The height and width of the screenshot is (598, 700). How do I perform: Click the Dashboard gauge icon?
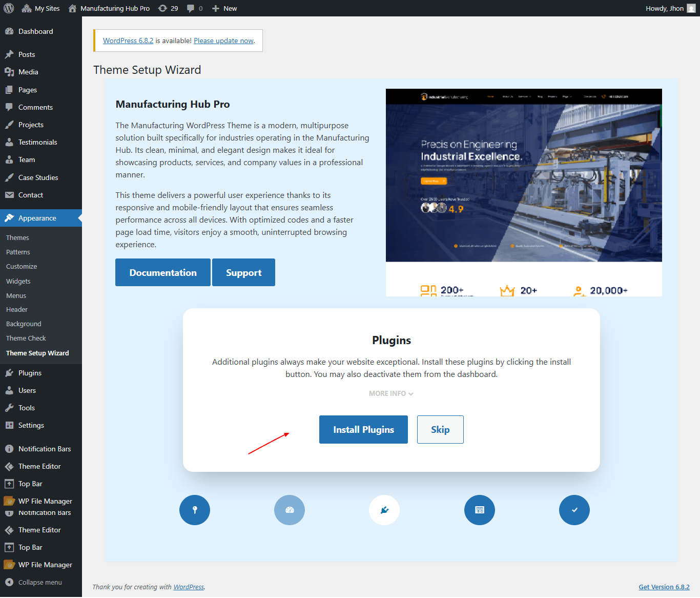coord(9,31)
